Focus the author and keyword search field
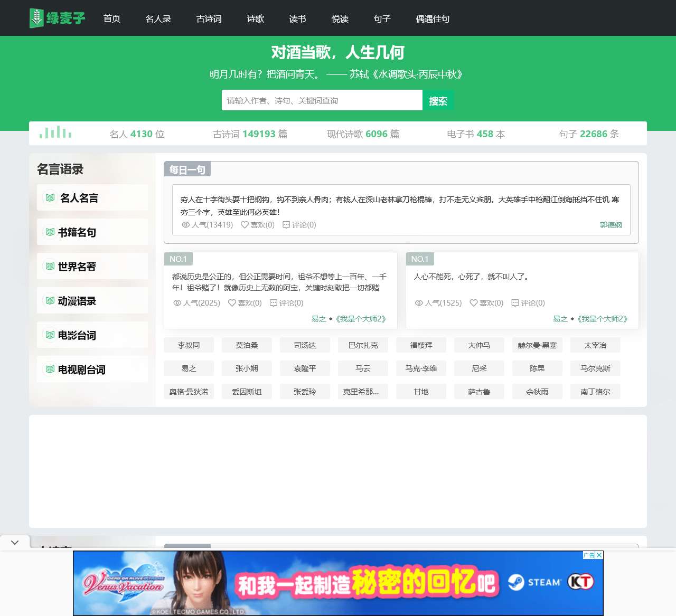 coord(322,100)
